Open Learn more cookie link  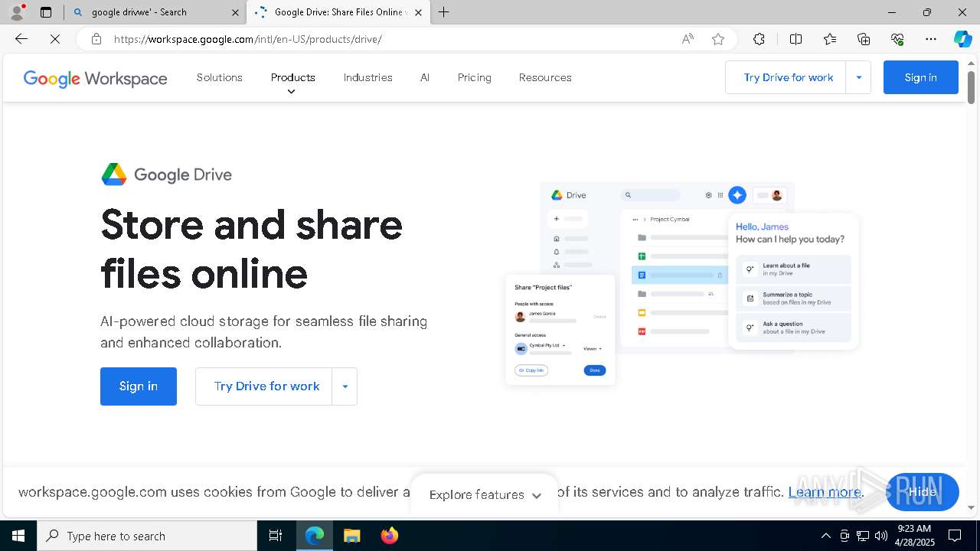pyautogui.click(x=825, y=492)
